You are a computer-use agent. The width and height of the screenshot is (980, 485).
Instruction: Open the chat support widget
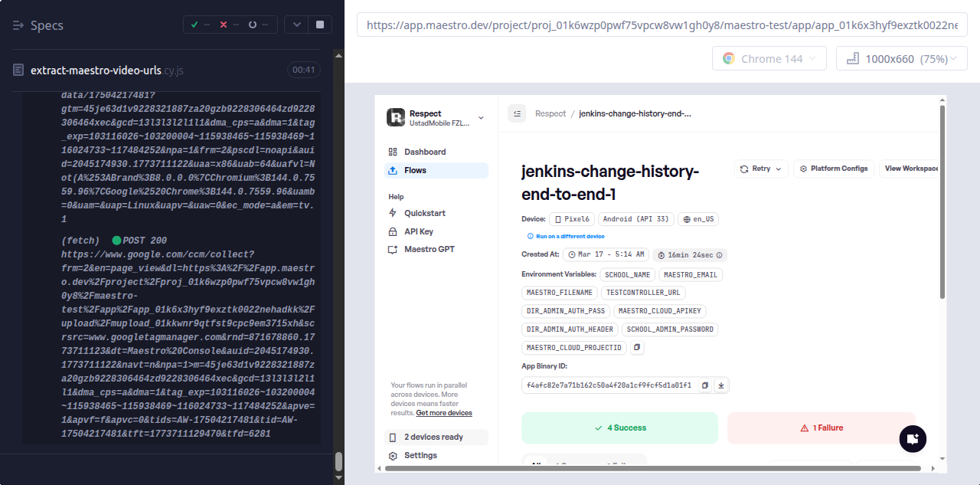[x=912, y=439]
